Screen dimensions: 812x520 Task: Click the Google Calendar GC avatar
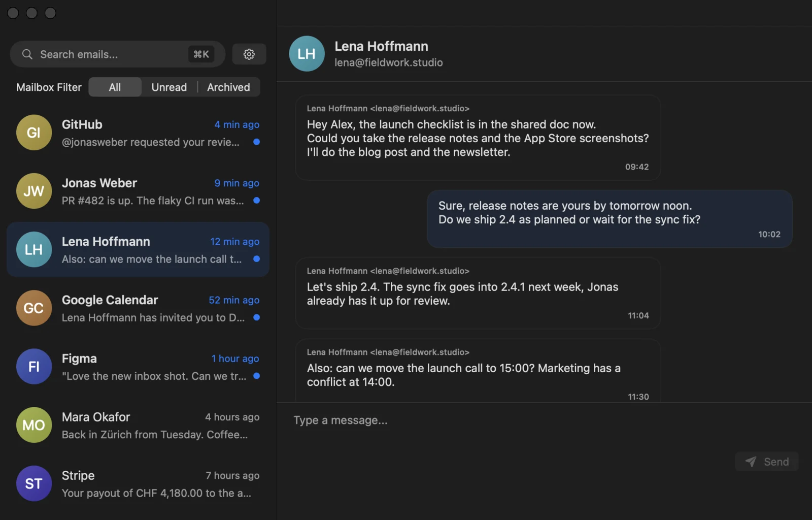click(34, 308)
